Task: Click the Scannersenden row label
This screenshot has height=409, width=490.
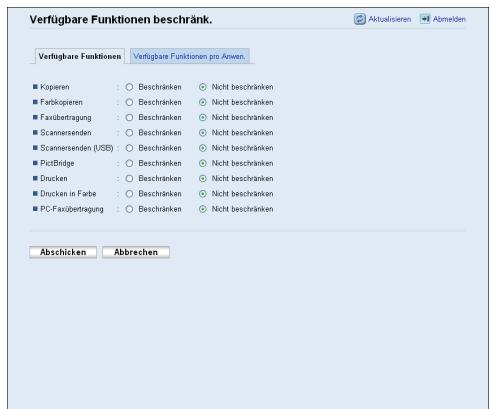Action: (x=66, y=133)
